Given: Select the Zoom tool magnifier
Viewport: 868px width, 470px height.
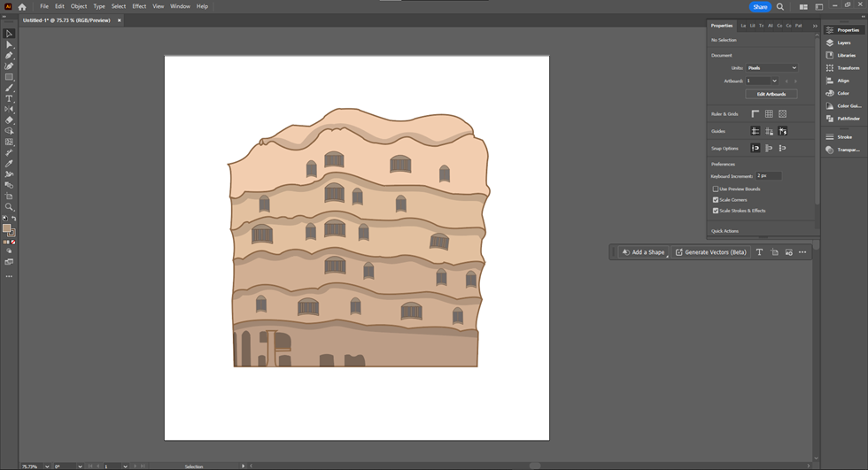Looking at the screenshot, I should click(x=9, y=207).
